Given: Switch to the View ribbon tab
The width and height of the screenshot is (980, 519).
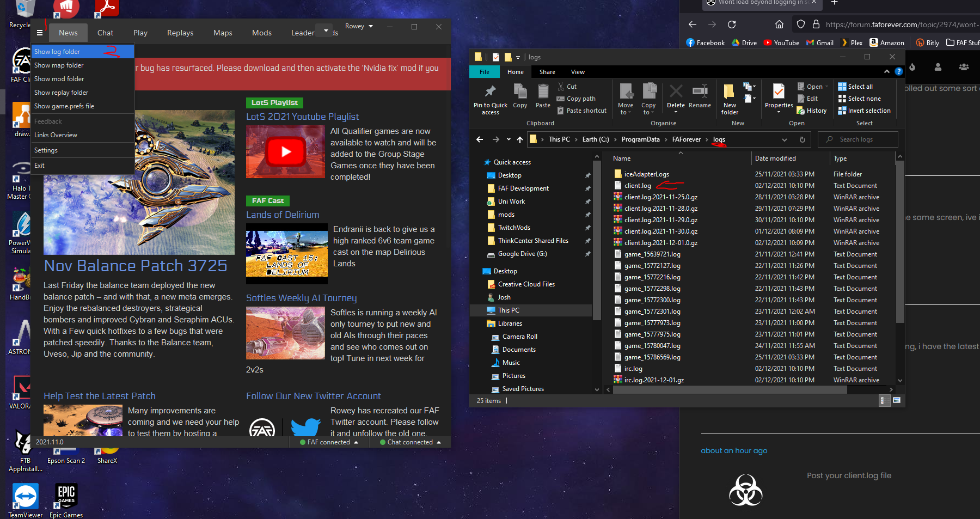Looking at the screenshot, I should click(x=578, y=72).
